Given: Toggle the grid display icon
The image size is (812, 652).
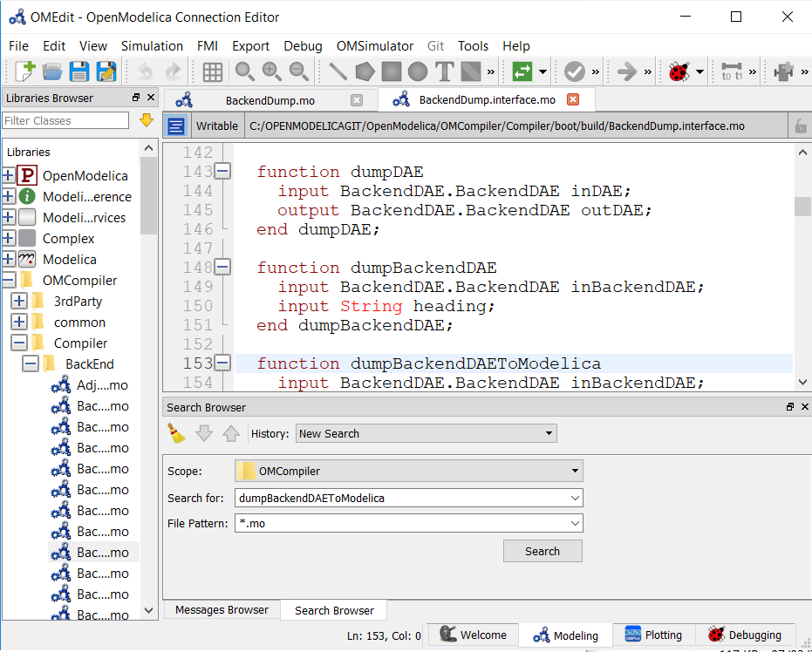Looking at the screenshot, I should 213,71.
